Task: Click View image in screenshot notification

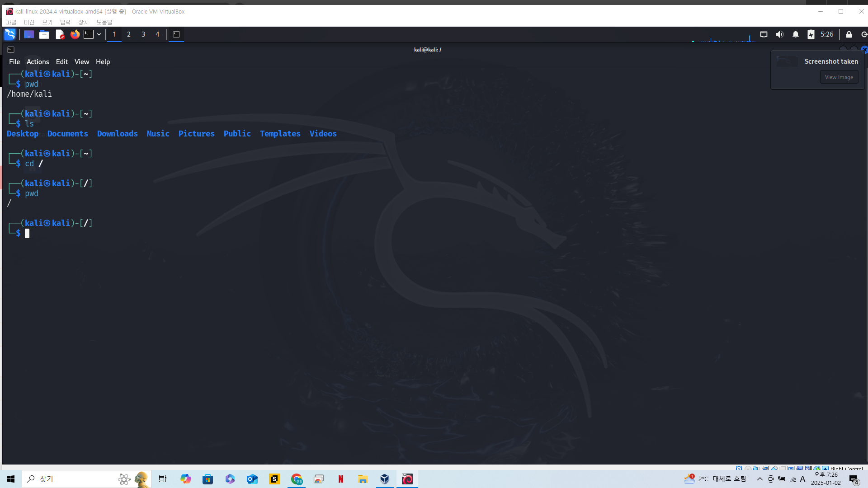Action: point(839,77)
